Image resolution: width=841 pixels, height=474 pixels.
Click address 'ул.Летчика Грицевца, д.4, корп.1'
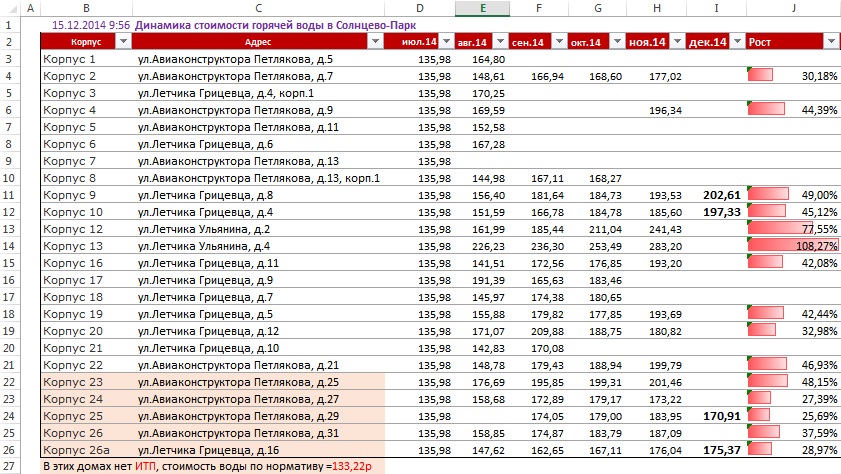click(226, 93)
